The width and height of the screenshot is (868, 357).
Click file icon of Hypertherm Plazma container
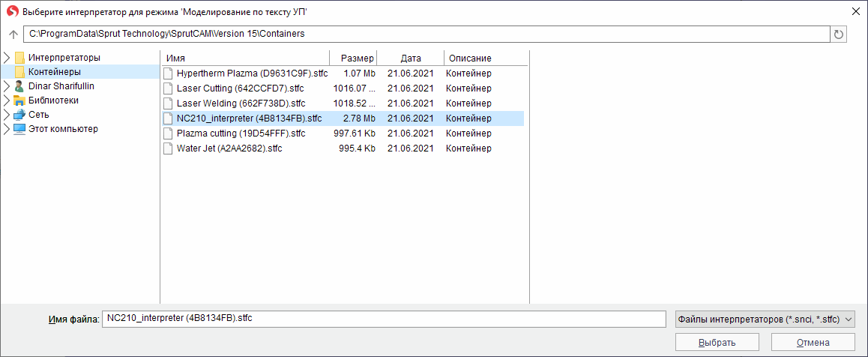tap(169, 73)
